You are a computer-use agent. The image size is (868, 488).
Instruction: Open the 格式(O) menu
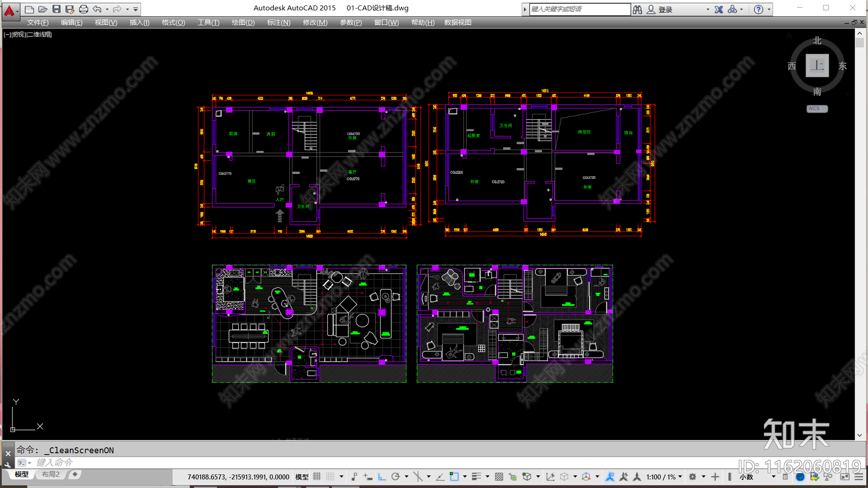(173, 23)
